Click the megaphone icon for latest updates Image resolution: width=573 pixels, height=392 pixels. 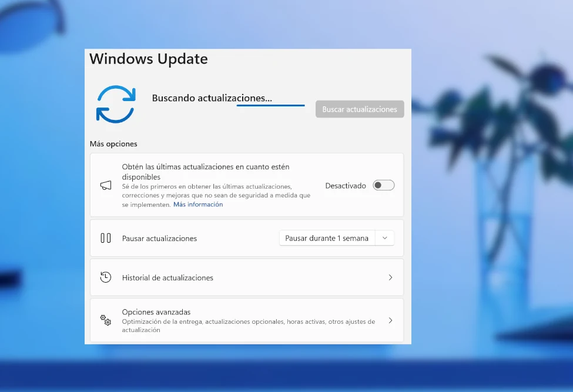click(106, 185)
